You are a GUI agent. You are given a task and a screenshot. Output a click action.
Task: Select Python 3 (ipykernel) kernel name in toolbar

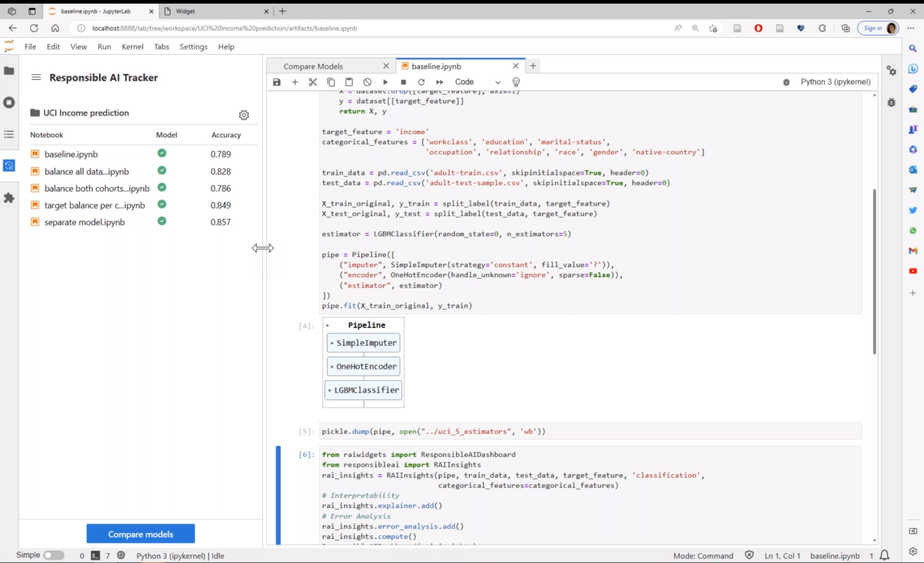tap(835, 82)
